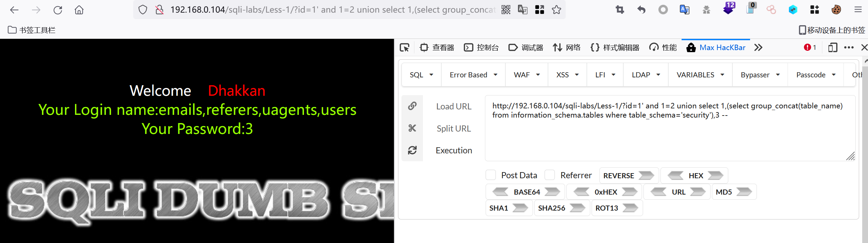The height and width of the screenshot is (243, 868).
Task: Open the devtools three-dot options menu
Action: [x=849, y=48]
